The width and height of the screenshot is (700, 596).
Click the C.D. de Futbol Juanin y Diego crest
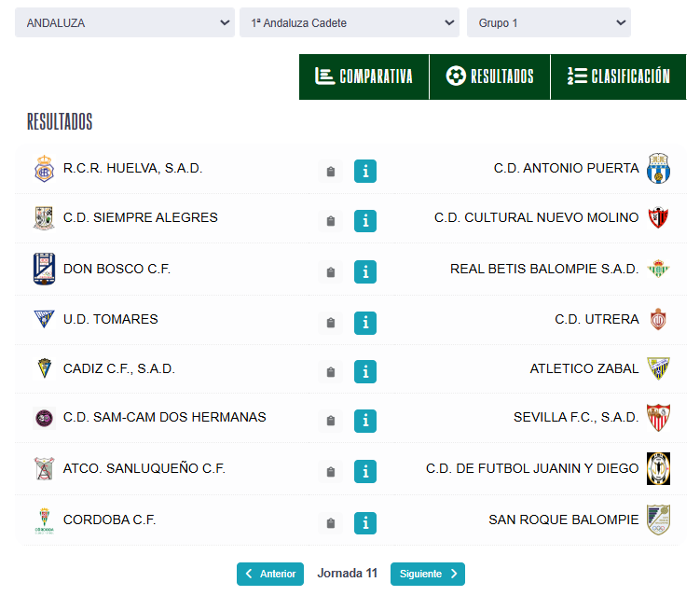pyautogui.click(x=658, y=468)
